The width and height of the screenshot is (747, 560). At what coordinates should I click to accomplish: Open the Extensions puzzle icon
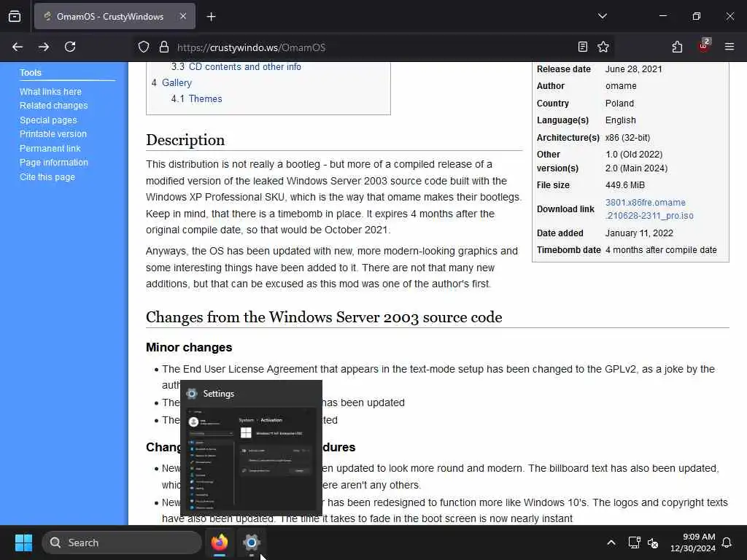pos(677,47)
